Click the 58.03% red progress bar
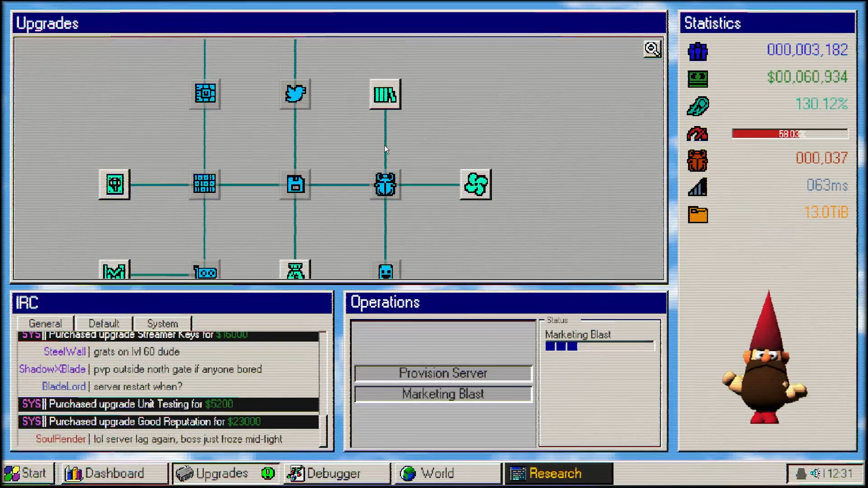This screenshot has height=488, width=868. (x=789, y=134)
